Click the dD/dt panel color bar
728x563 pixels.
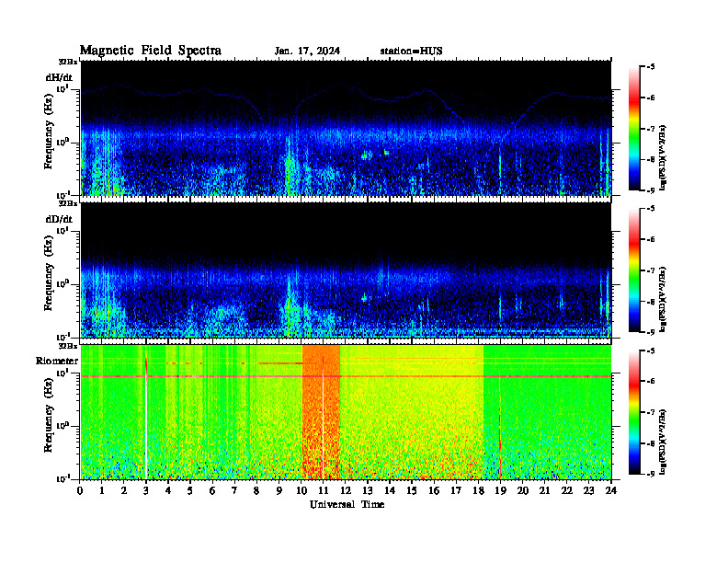(x=633, y=270)
